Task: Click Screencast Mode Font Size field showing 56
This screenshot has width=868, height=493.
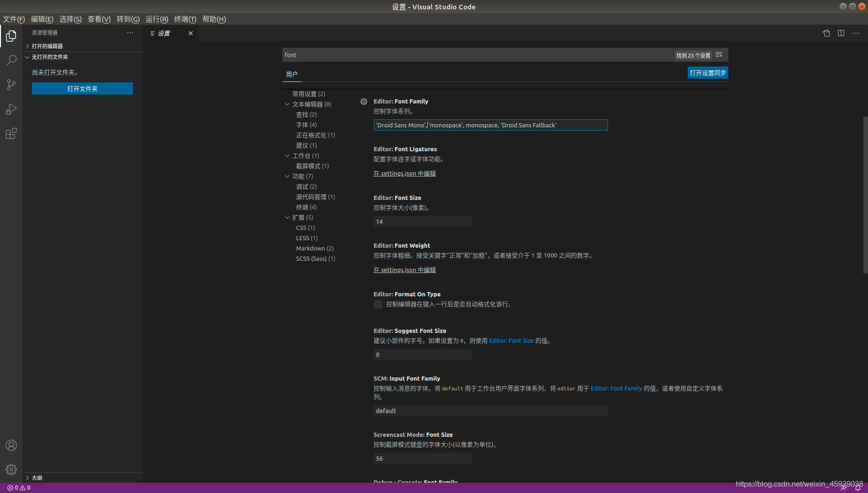Action: point(423,458)
